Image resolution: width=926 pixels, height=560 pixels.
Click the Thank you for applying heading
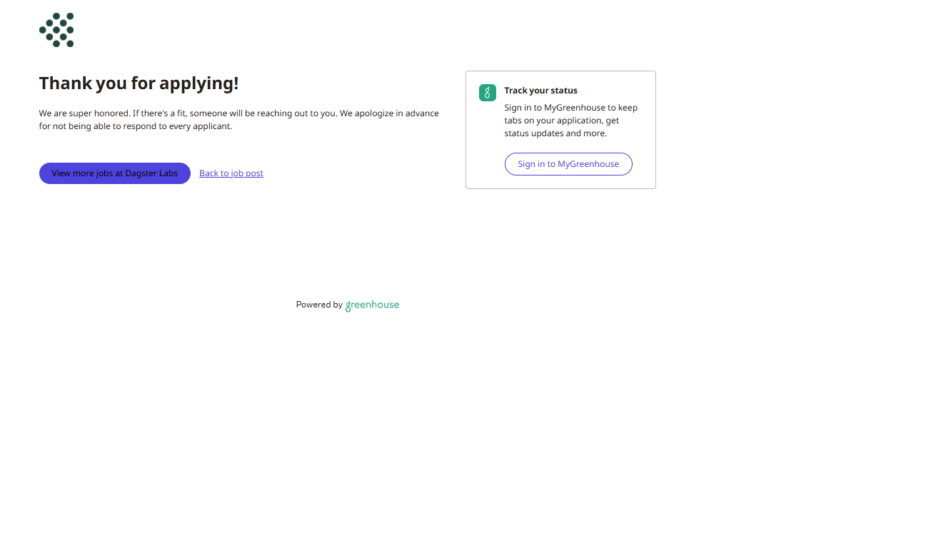coord(139,83)
